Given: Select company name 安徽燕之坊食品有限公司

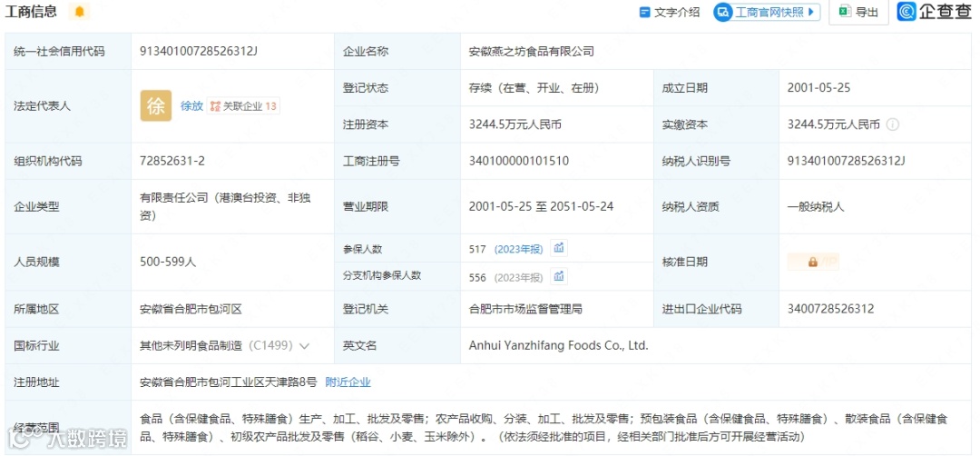Looking at the screenshot, I should [531, 51].
